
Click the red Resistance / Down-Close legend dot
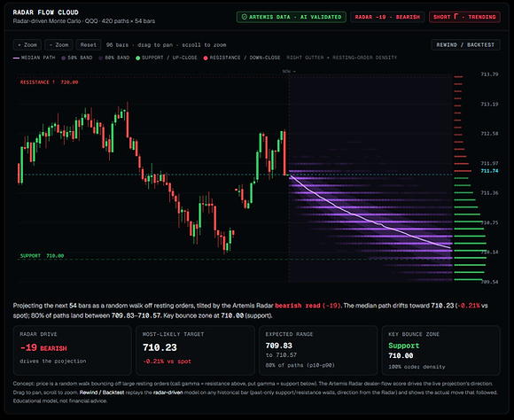tap(206, 58)
